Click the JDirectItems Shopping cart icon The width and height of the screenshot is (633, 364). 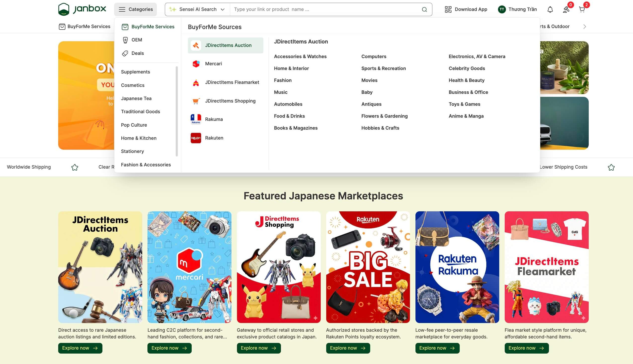(196, 101)
